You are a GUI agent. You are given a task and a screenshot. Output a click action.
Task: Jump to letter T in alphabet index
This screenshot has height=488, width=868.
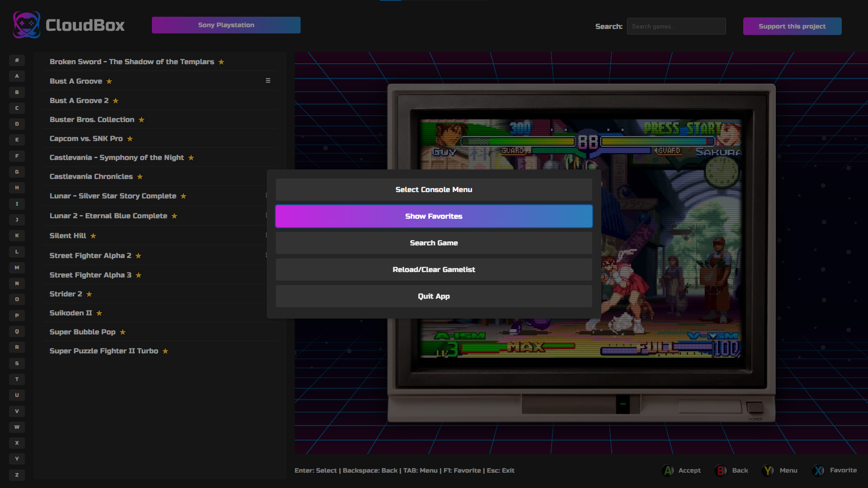coord(17,379)
